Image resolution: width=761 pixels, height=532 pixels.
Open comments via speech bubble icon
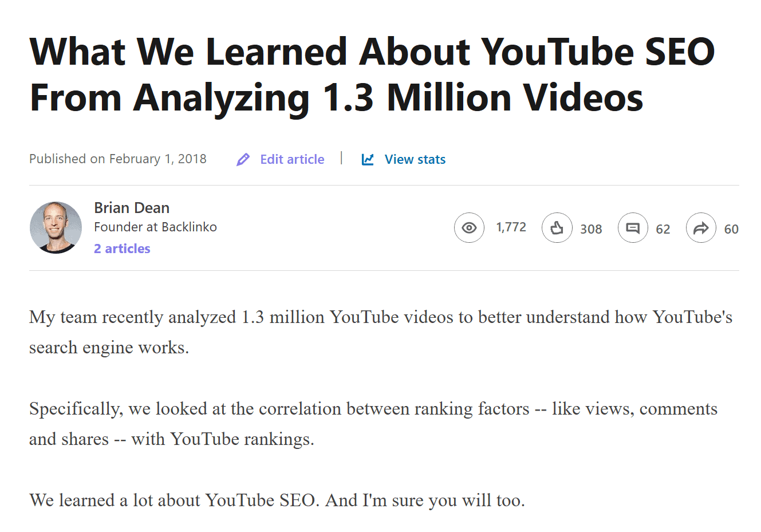coord(633,227)
